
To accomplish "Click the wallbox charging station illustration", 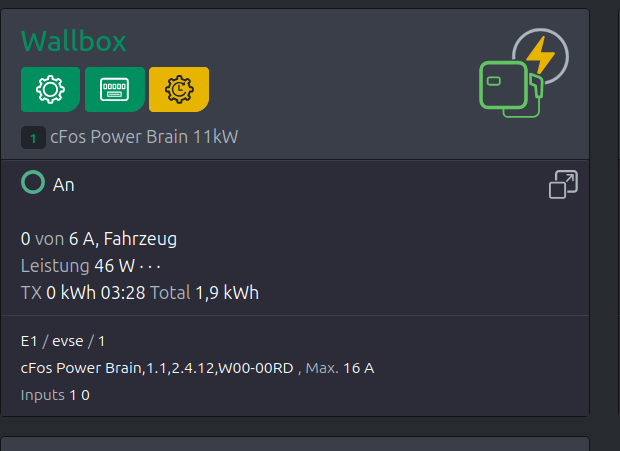I will pyautogui.click(x=524, y=73).
